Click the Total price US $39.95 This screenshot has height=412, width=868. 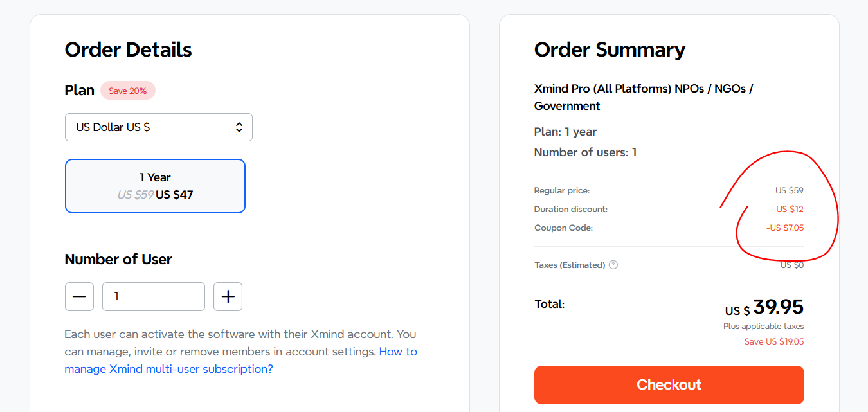click(764, 307)
